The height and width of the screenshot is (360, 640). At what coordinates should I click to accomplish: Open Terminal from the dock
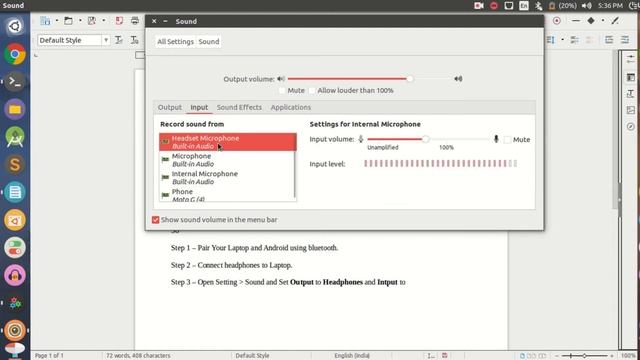pyautogui.click(x=15, y=82)
